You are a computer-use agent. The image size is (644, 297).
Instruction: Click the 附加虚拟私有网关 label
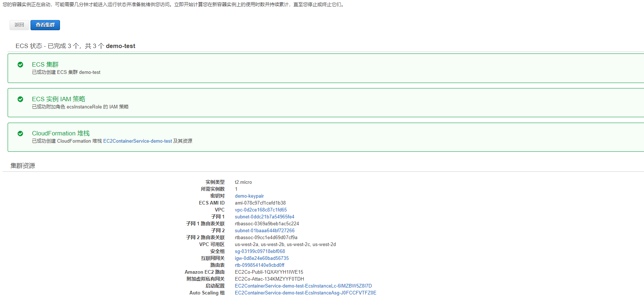point(205,279)
